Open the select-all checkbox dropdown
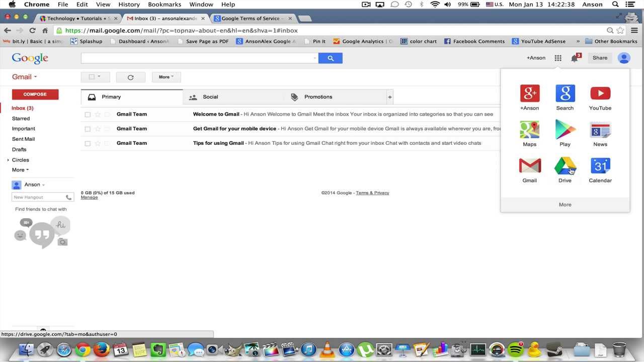This screenshot has width=644, height=362. [95, 77]
